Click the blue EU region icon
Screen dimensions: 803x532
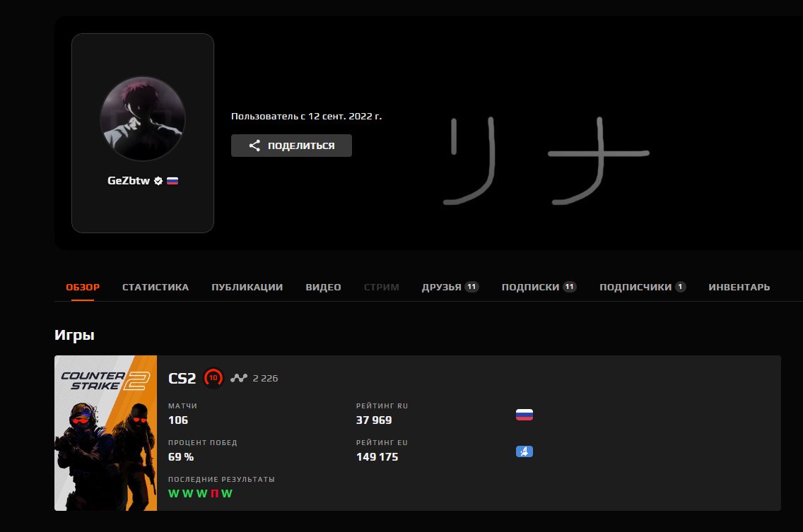point(524,451)
